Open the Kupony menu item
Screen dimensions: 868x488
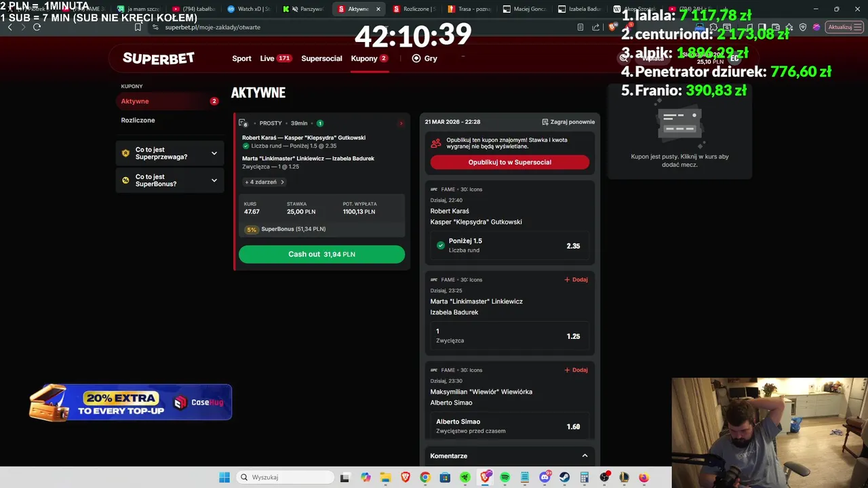coord(369,58)
